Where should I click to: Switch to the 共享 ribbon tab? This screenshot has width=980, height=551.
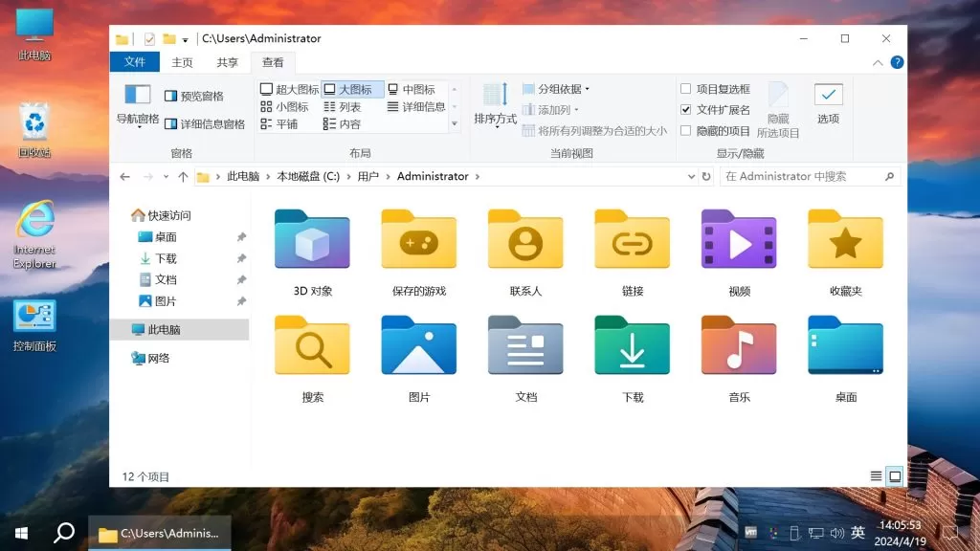pos(227,61)
